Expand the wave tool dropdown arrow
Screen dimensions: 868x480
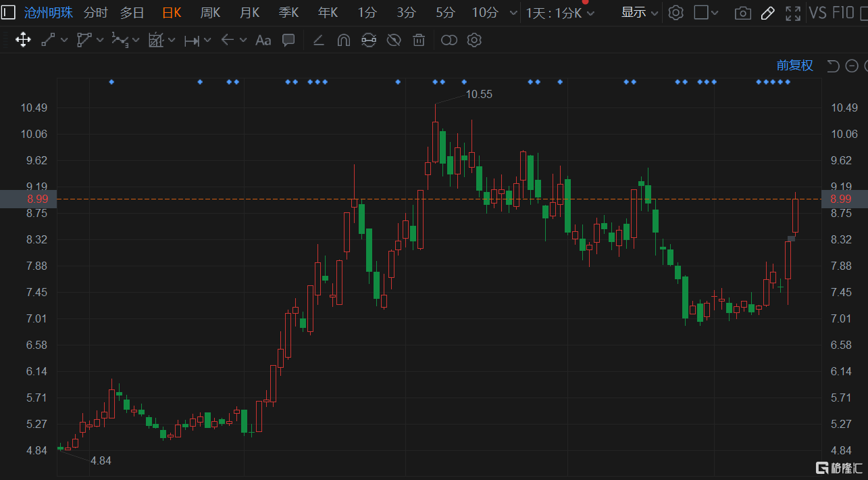point(136,41)
